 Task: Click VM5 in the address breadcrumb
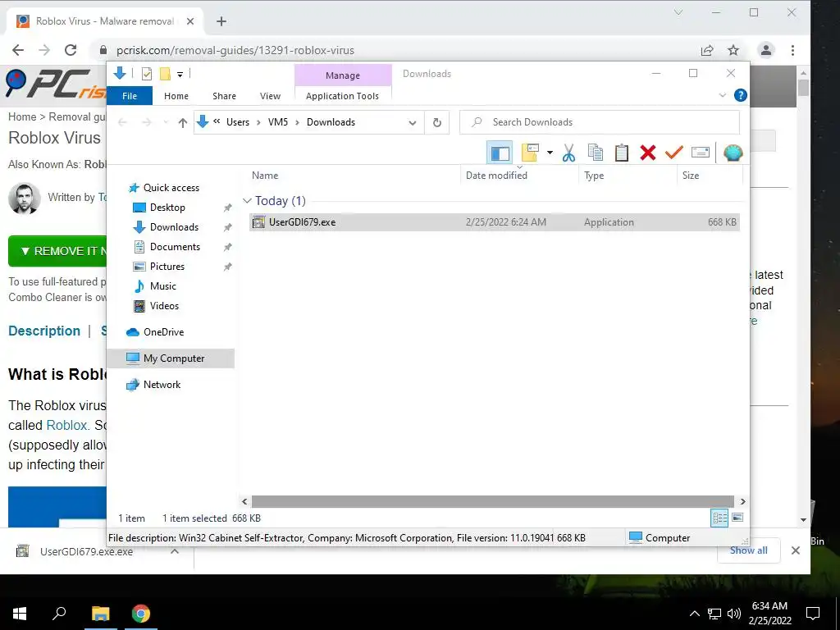(x=278, y=122)
